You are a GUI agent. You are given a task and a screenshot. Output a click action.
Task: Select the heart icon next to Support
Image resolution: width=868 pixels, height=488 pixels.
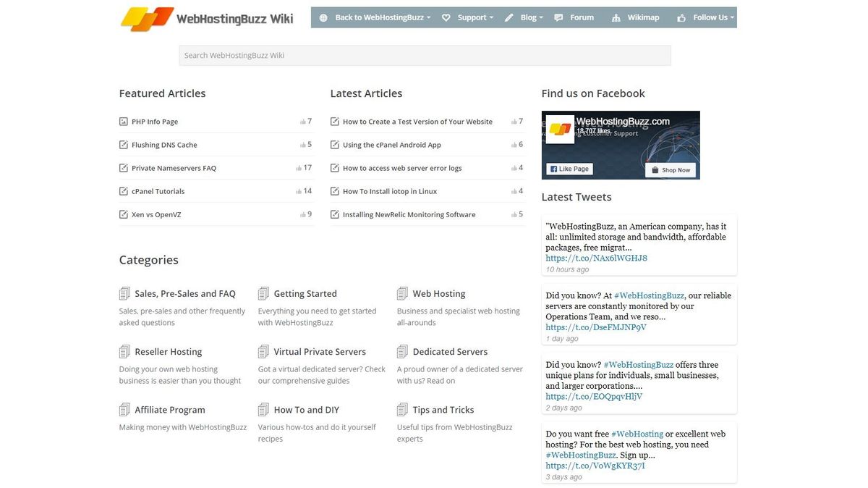coord(446,17)
